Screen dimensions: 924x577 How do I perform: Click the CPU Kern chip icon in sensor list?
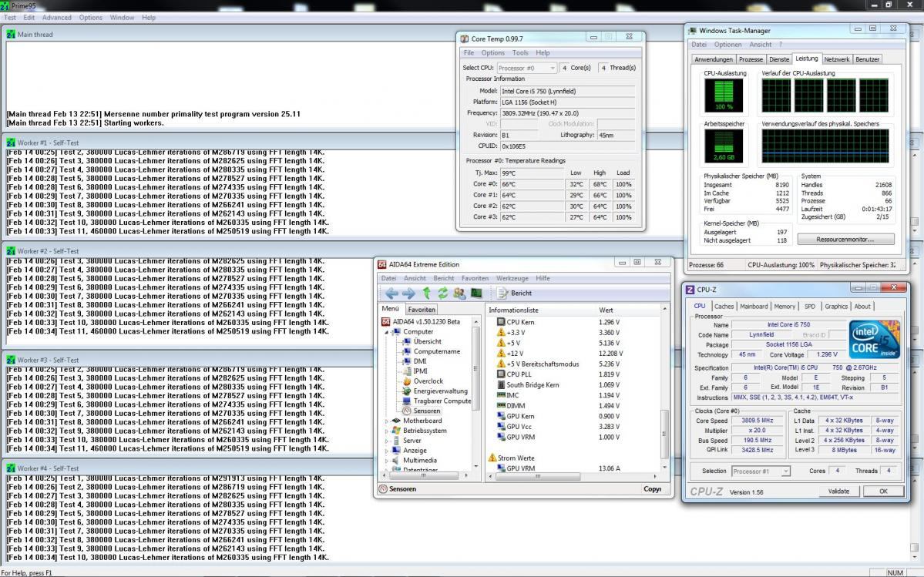(x=501, y=322)
